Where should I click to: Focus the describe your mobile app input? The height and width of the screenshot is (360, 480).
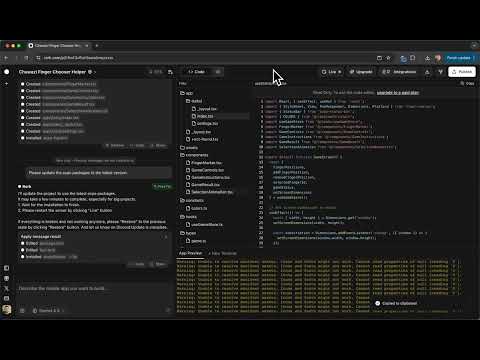(x=93, y=289)
